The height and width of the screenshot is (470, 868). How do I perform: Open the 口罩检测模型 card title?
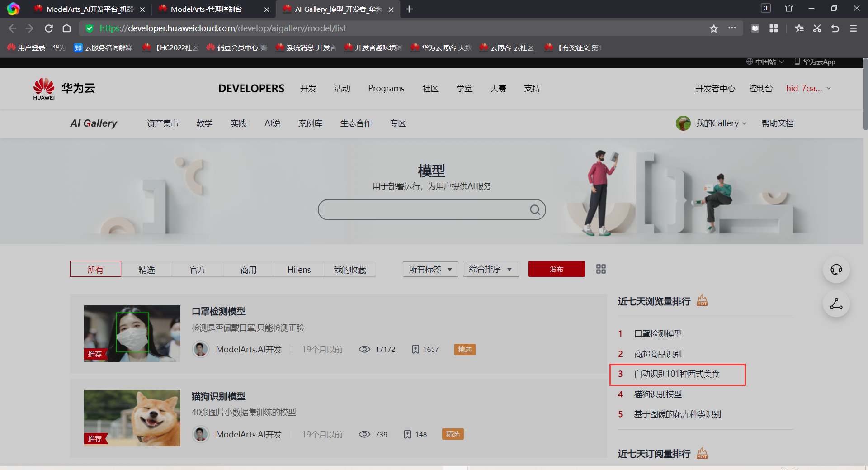219,311
